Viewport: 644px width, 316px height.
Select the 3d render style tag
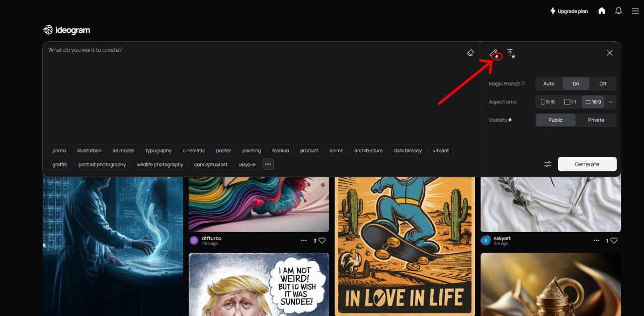[123, 151]
